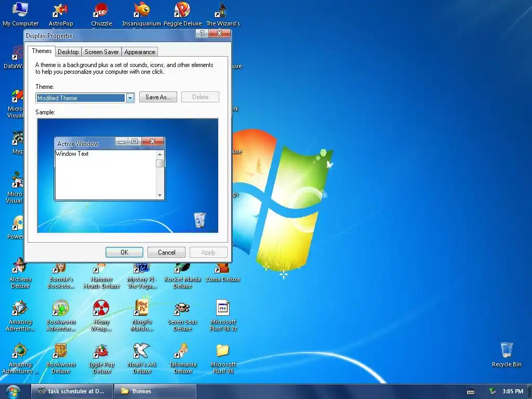The image size is (532, 399).
Task: Select the Talismania Deluxe desktop icon
Action: click(182, 358)
